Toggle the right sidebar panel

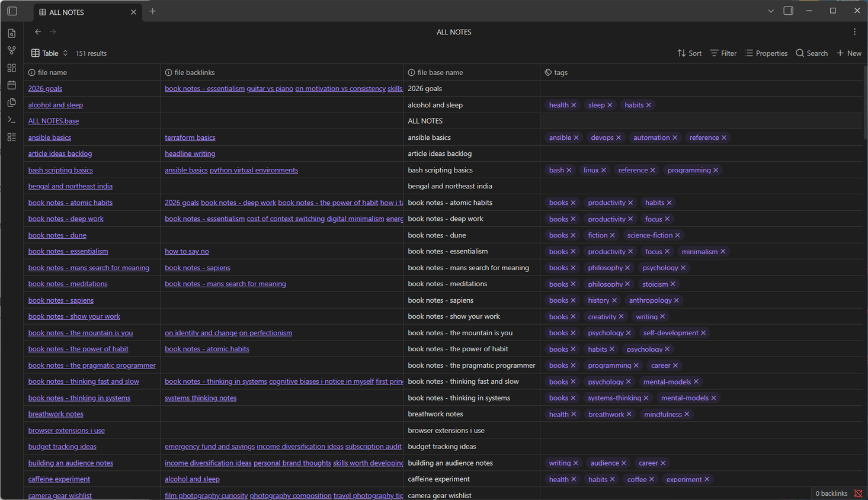click(x=788, y=11)
